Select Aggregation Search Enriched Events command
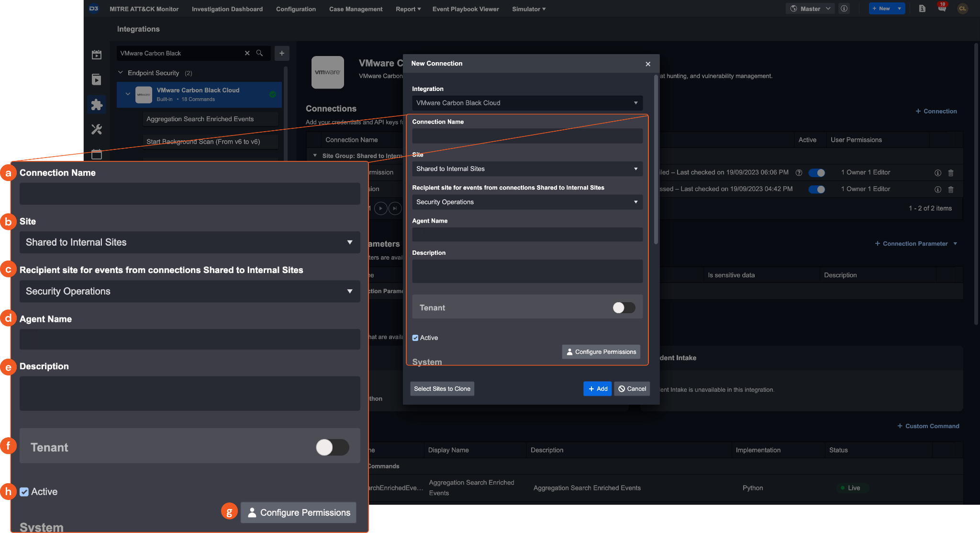The width and height of the screenshot is (980, 533). [210, 119]
